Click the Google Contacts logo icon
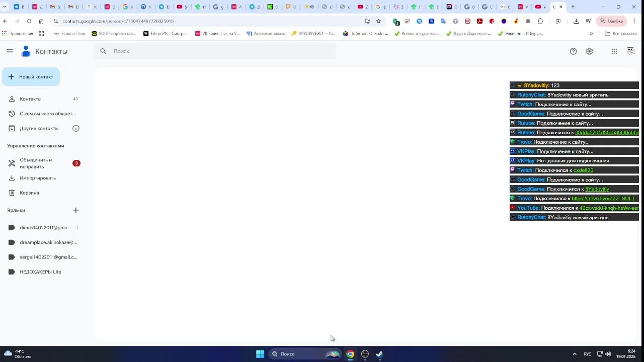Image resolution: width=644 pixels, height=362 pixels. [26, 51]
